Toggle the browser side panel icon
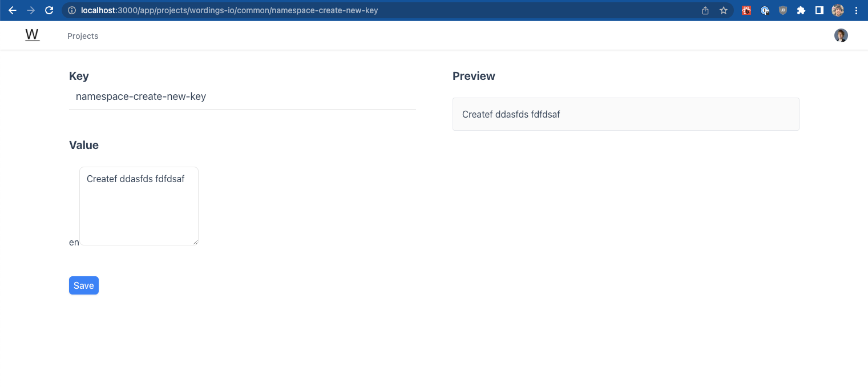Image resolution: width=868 pixels, height=387 pixels. click(819, 10)
